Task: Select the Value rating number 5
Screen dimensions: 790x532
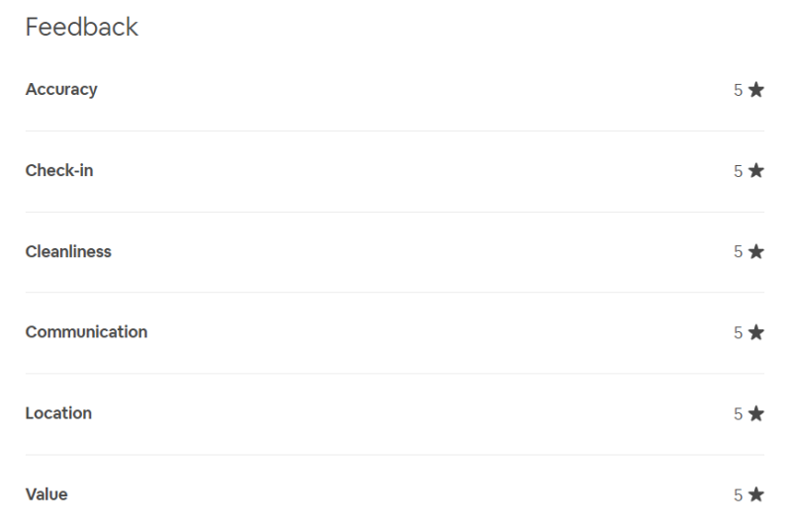Action: point(738,494)
